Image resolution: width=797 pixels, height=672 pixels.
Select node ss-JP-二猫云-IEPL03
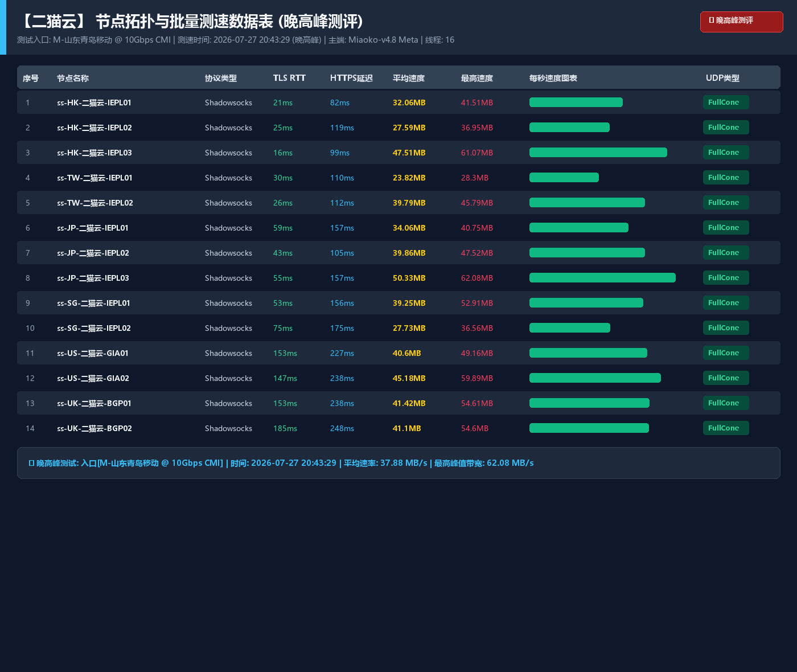398,278
